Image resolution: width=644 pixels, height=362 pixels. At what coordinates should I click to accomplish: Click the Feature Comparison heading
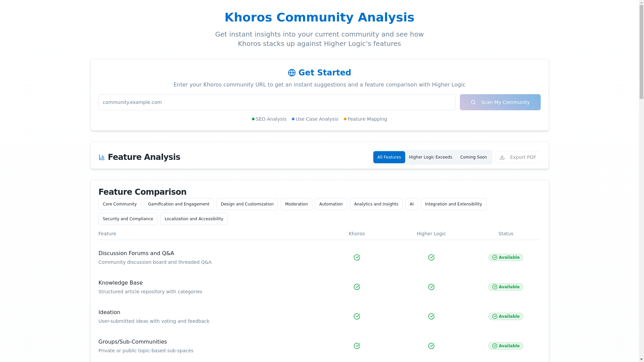[x=143, y=192]
